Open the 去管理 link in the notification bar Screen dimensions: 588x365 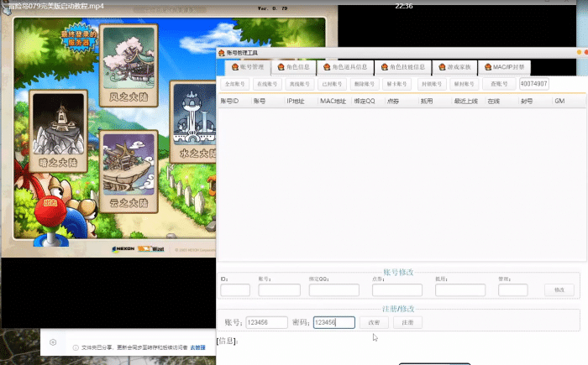pos(197,347)
